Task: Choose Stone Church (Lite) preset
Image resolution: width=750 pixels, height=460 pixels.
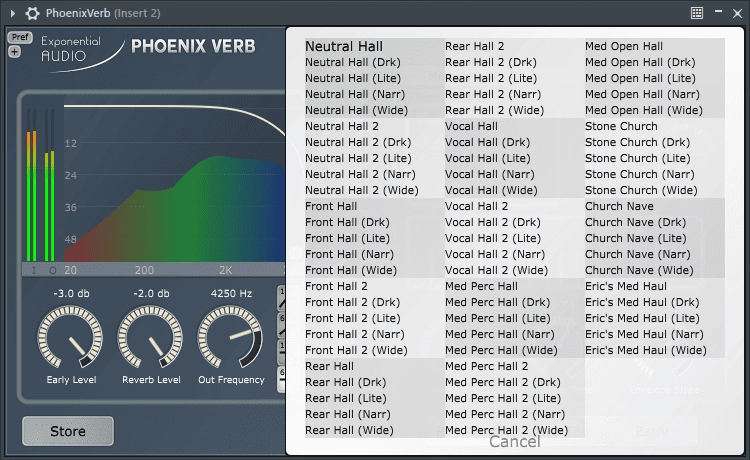Action: point(638,158)
